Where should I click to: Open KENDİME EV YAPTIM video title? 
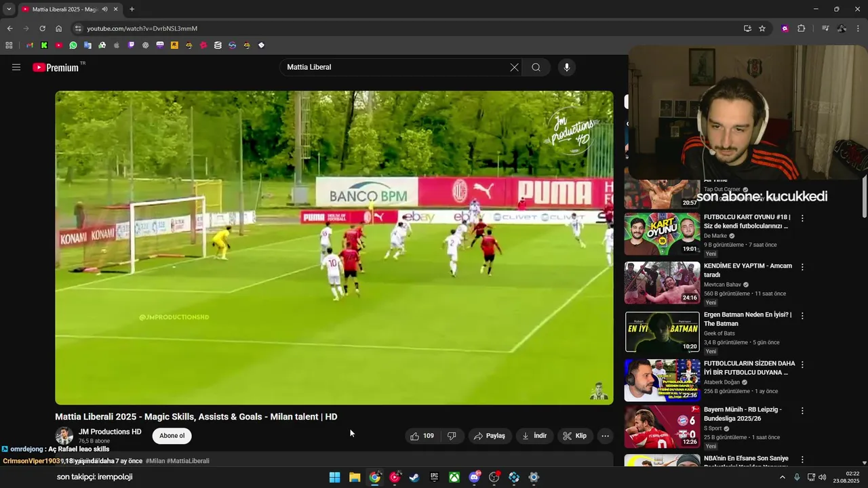pos(748,270)
